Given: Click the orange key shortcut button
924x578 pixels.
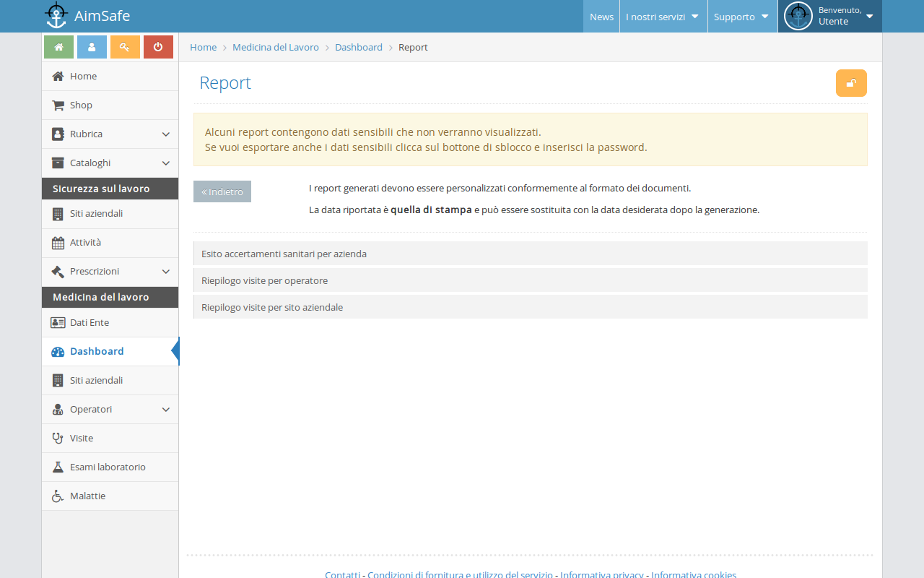Looking at the screenshot, I should pyautogui.click(x=125, y=47).
